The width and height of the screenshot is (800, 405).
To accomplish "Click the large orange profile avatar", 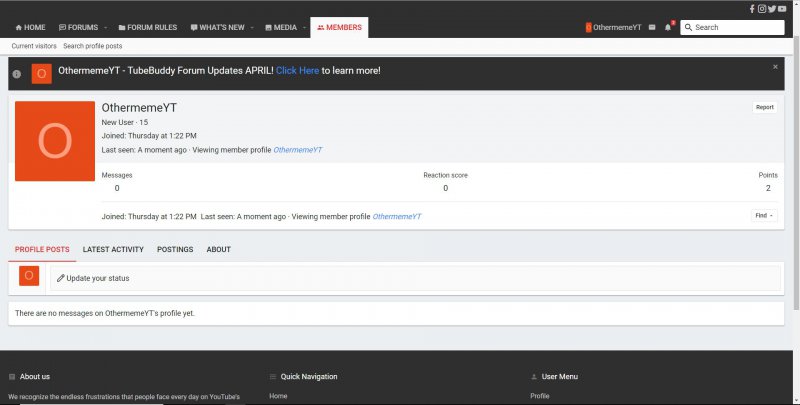I will click(x=54, y=141).
